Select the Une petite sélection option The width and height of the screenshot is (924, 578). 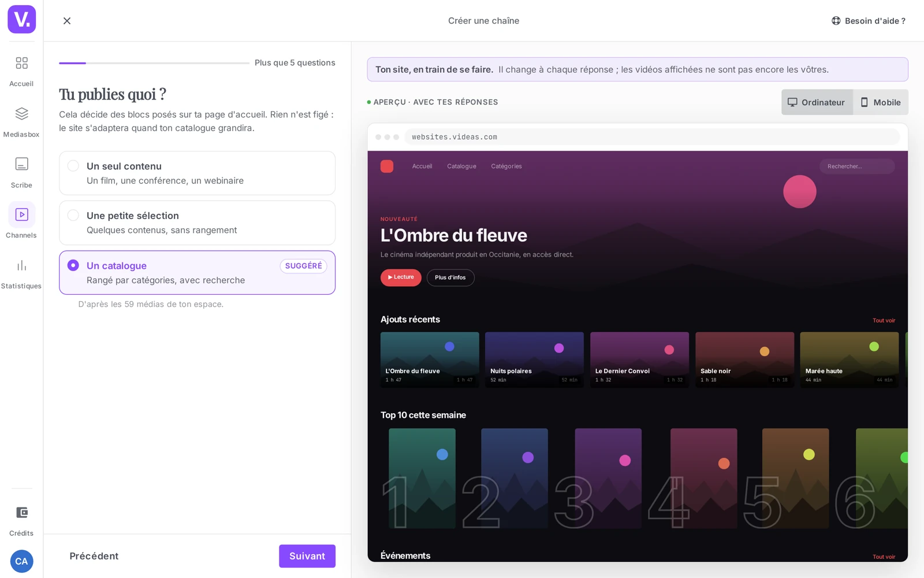pyautogui.click(x=197, y=223)
